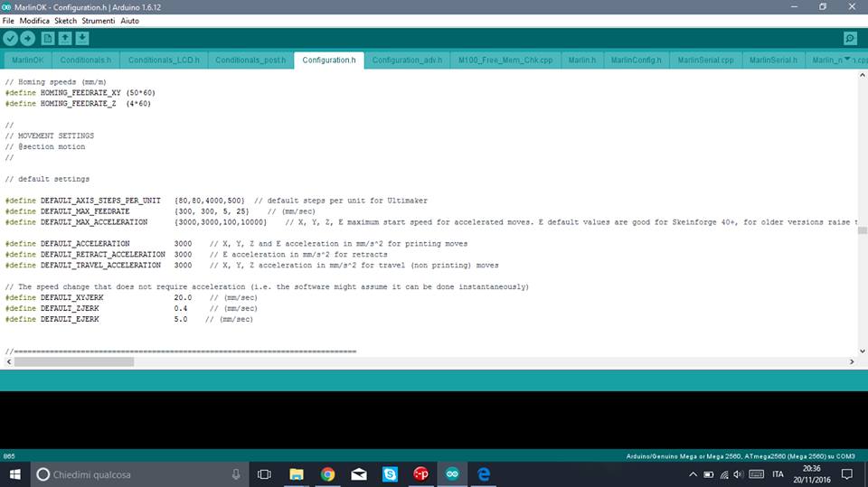Viewport: 868px width, 487px height.
Task: Click the vertical scrollbar up arrow
Action: click(863, 75)
